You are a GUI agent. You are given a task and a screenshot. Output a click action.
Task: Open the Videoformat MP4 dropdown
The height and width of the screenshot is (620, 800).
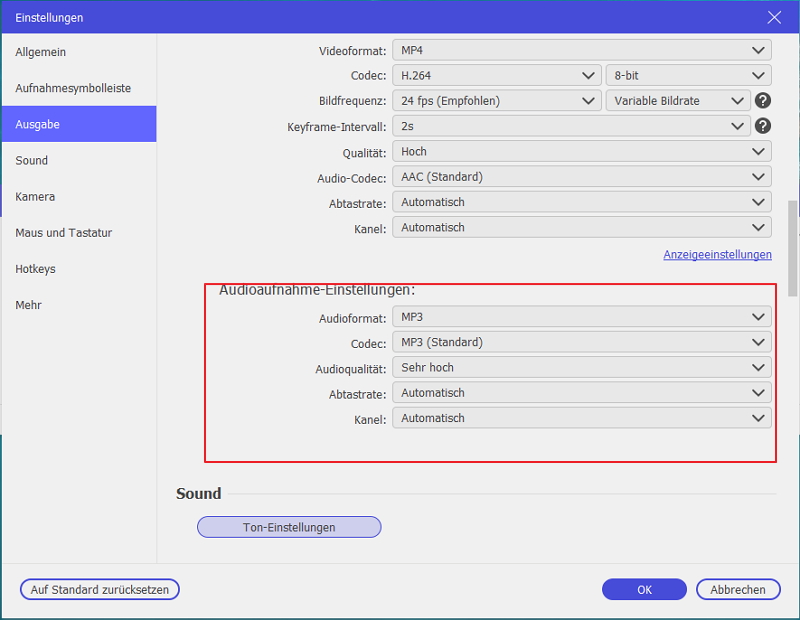(581, 50)
